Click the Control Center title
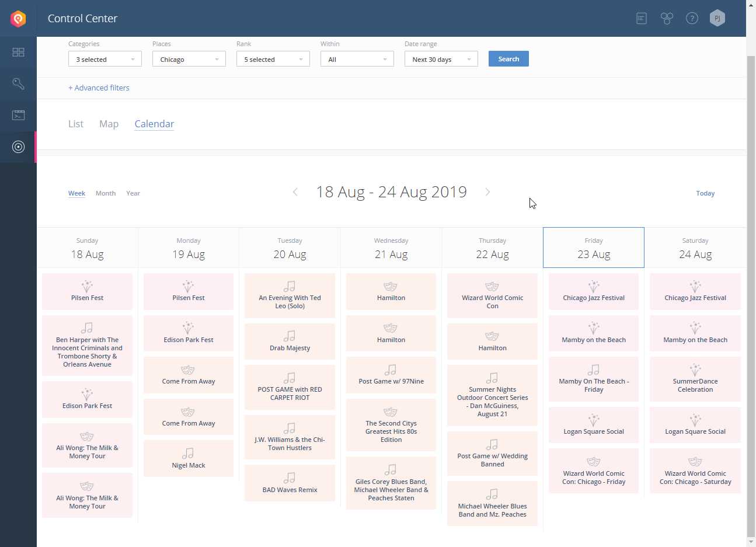 (82, 19)
